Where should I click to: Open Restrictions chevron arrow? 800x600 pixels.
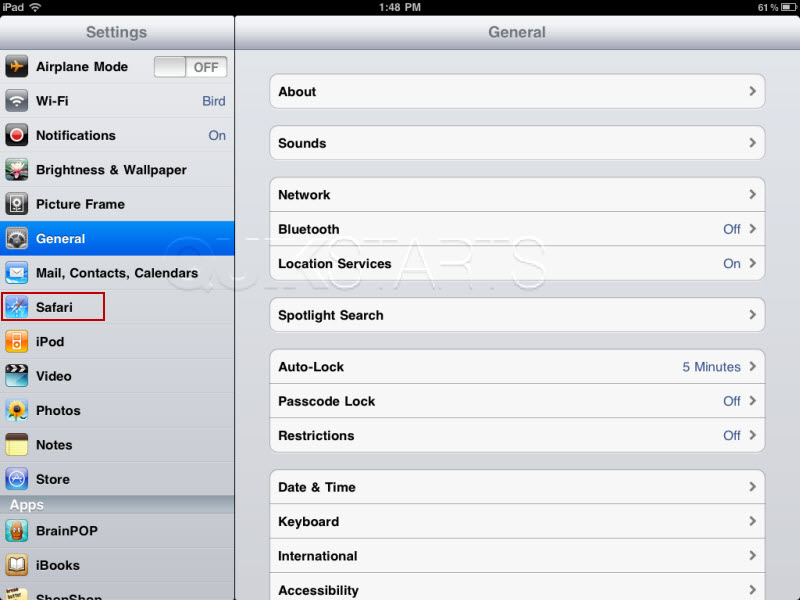[x=752, y=435]
